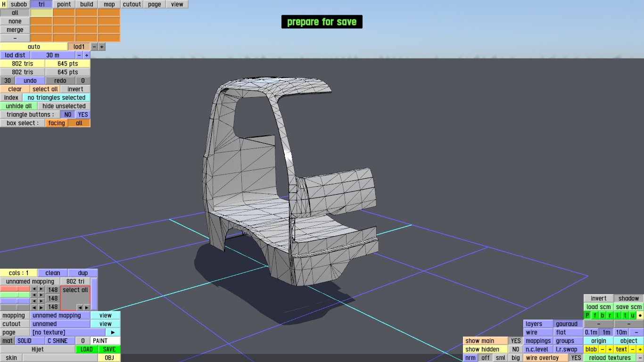The image size is (644, 362).
Task: Toggle the show hidden NO button
Action: coord(516,349)
